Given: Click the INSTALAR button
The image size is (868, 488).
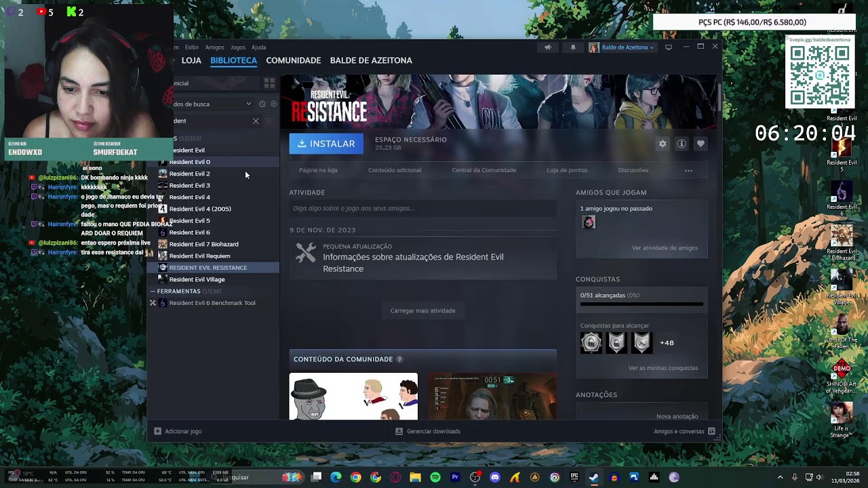Looking at the screenshot, I should (x=326, y=144).
